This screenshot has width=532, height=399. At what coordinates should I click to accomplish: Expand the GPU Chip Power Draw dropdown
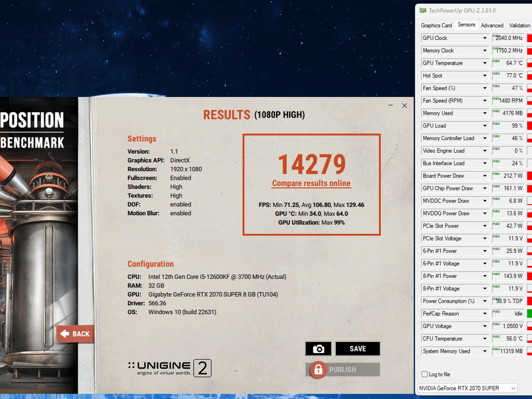point(485,188)
